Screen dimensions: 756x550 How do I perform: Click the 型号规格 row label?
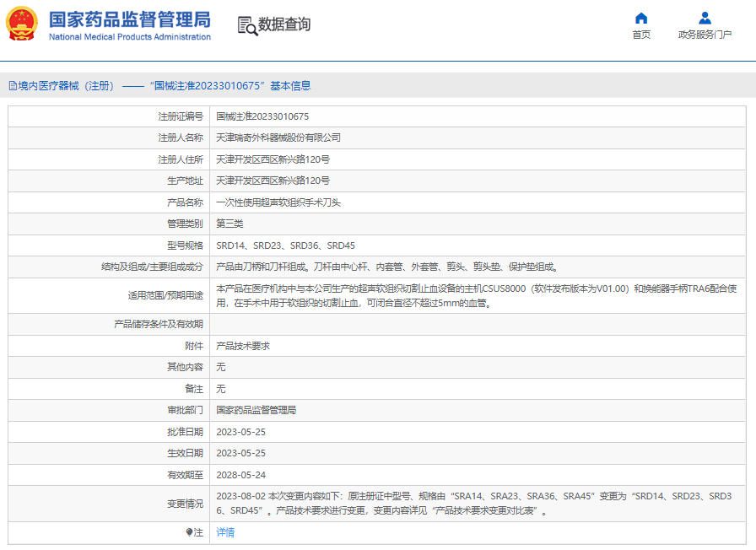coord(185,245)
